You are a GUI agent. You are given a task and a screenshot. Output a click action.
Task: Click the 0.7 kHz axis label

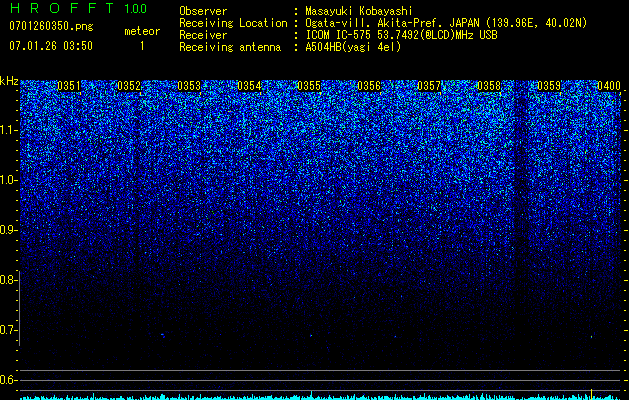point(7,330)
